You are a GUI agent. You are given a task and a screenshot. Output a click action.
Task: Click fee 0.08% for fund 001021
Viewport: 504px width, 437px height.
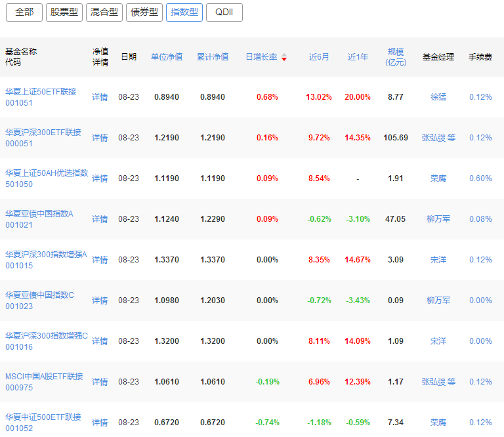coord(480,218)
